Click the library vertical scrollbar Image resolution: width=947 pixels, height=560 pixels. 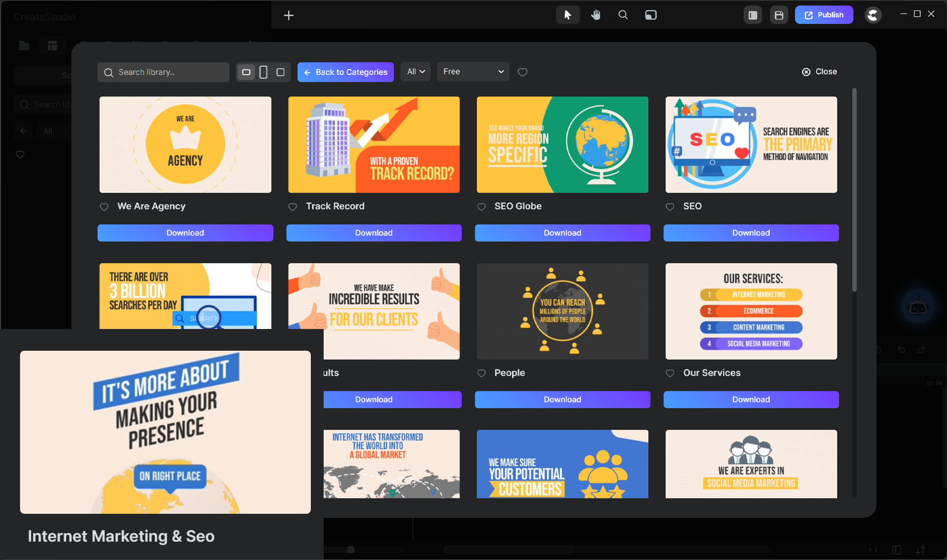[x=854, y=189]
